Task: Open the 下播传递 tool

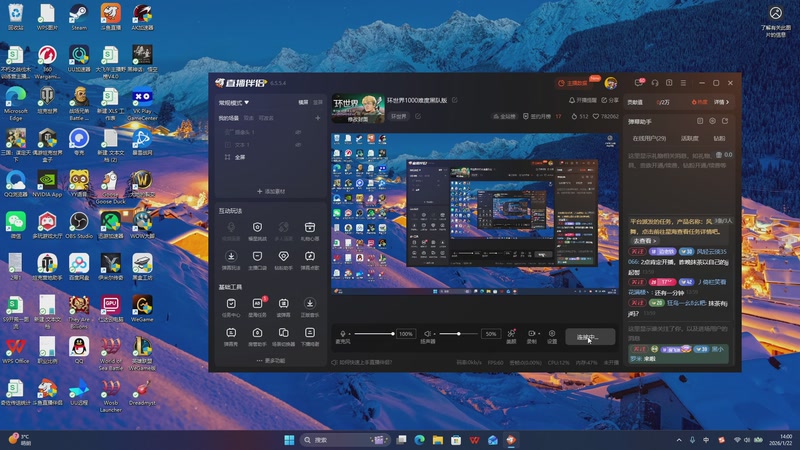Action: [x=310, y=337]
